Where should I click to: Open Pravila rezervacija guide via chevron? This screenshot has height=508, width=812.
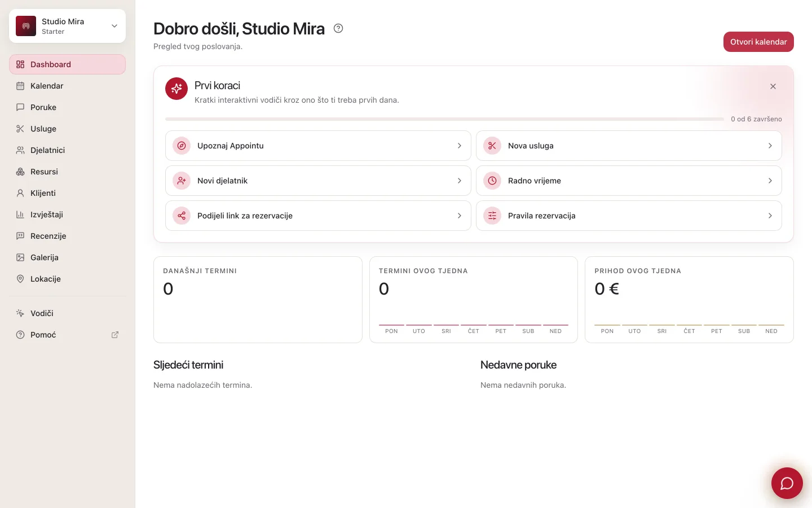click(770, 216)
